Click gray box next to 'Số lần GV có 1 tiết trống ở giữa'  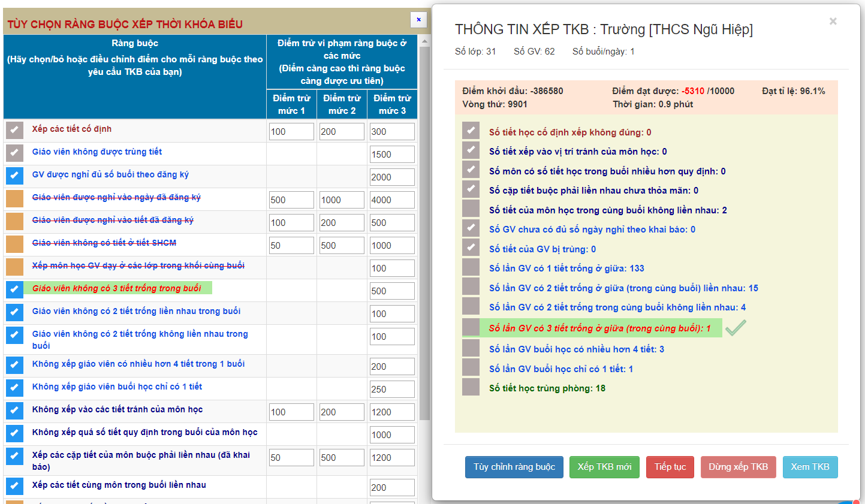(x=471, y=268)
